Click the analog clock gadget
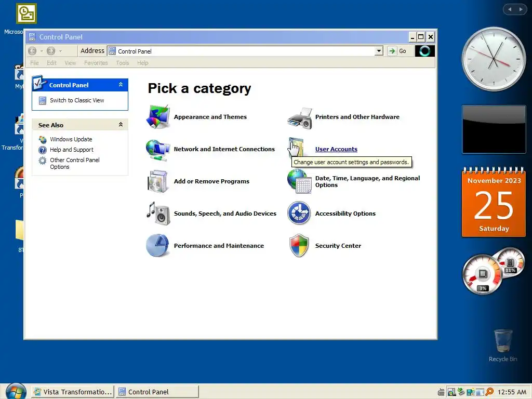This screenshot has height=399, width=532. click(494, 59)
